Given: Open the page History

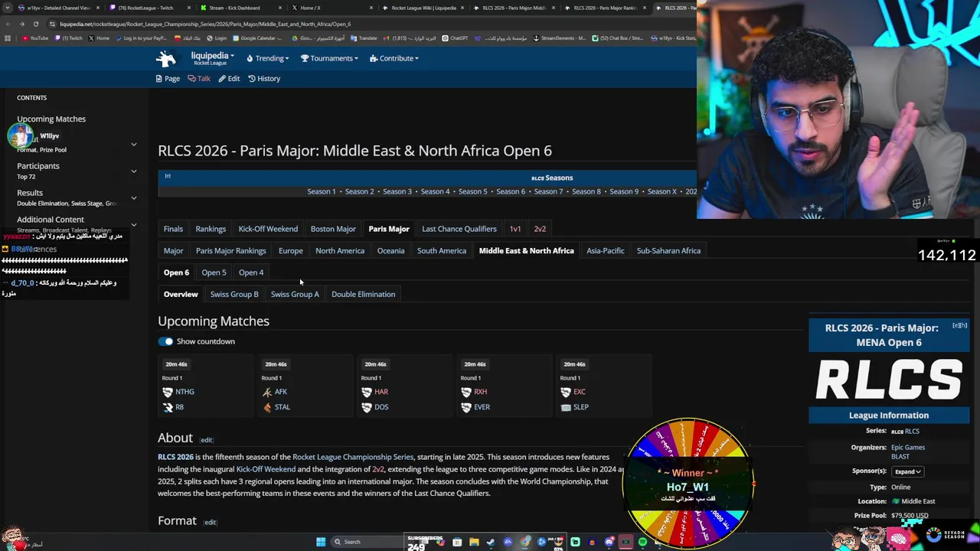Looking at the screenshot, I should (x=264, y=79).
